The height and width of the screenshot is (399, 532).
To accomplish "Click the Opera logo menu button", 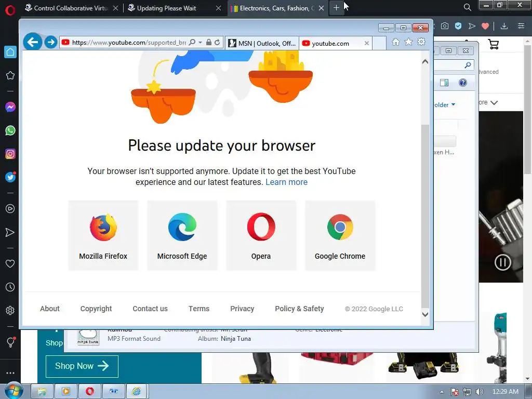I will [10, 10].
